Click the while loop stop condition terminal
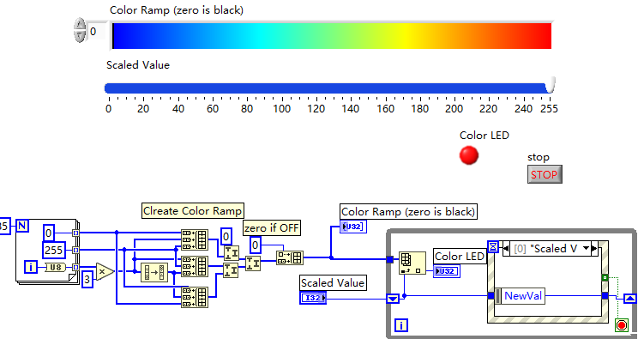This screenshot has width=644, height=339. (622, 325)
